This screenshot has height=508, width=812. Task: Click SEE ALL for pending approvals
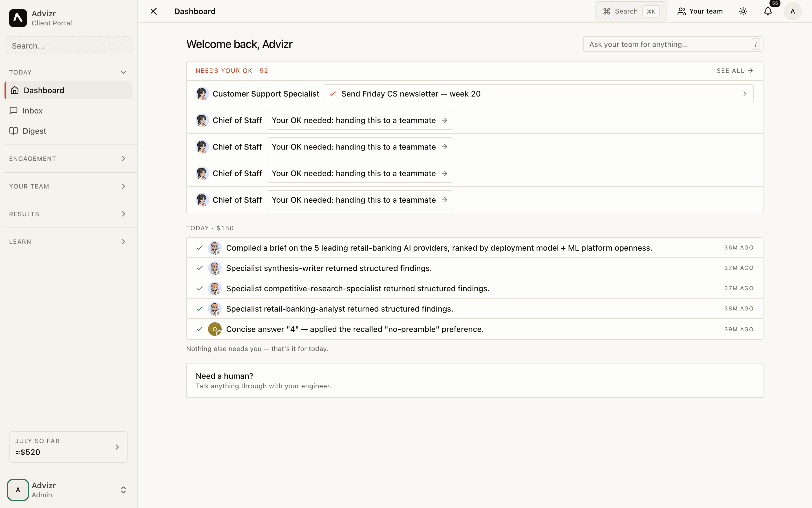[x=735, y=71]
